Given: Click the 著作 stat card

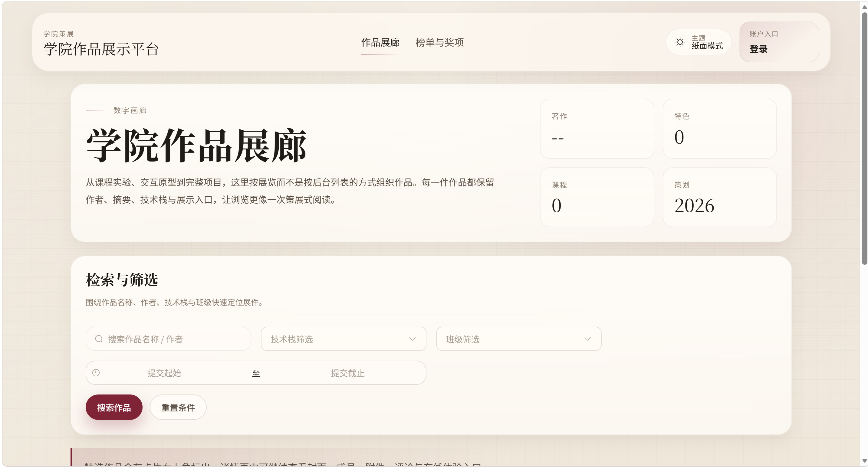Looking at the screenshot, I should click(597, 128).
